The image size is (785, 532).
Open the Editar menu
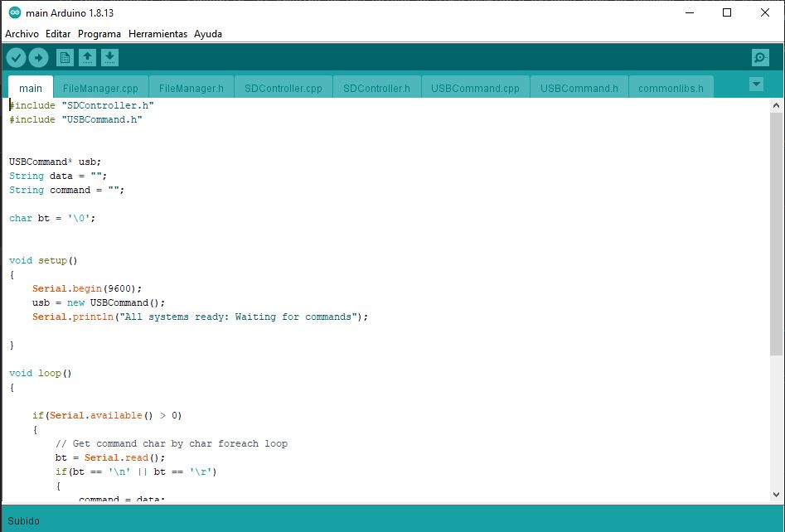[x=58, y=34]
